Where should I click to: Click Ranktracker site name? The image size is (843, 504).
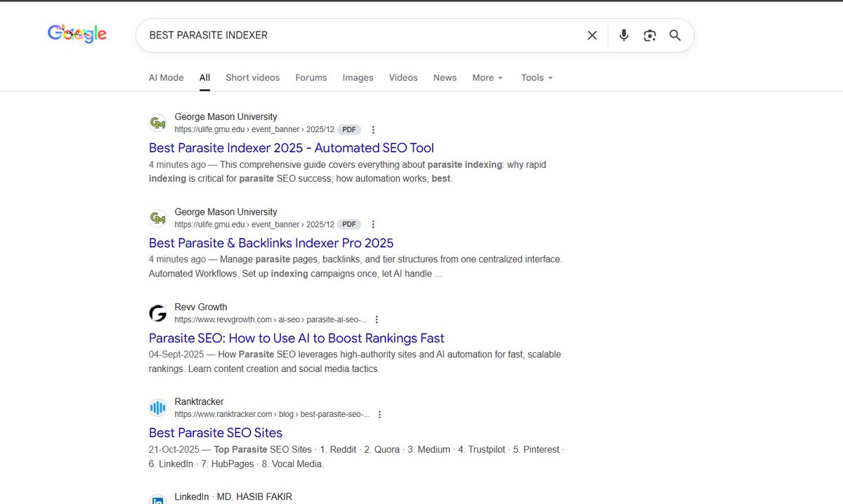click(x=200, y=402)
